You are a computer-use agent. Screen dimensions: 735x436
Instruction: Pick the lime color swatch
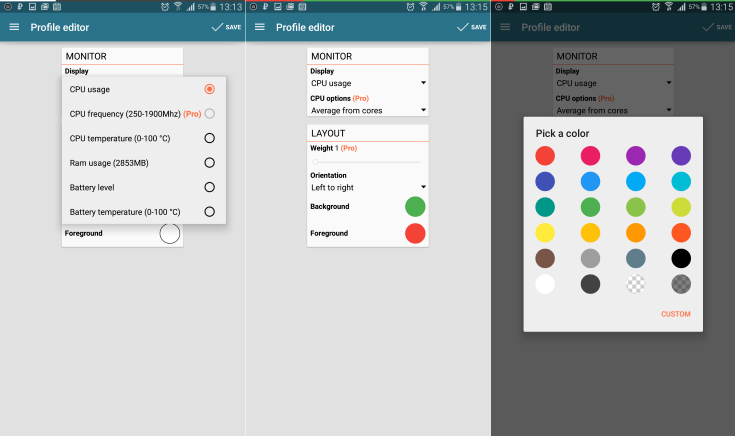click(681, 207)
